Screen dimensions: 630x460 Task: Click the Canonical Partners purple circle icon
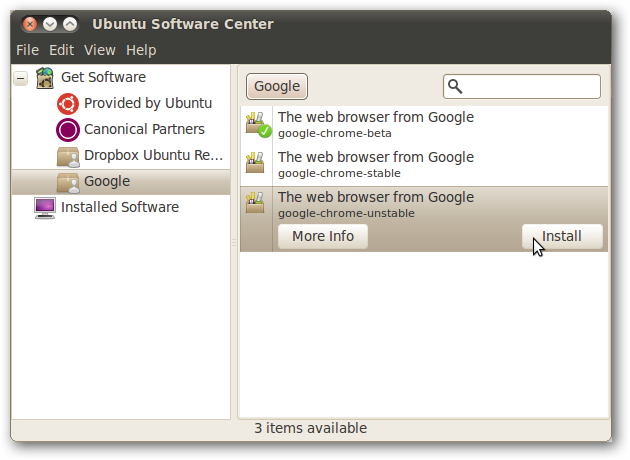(68, 129)
